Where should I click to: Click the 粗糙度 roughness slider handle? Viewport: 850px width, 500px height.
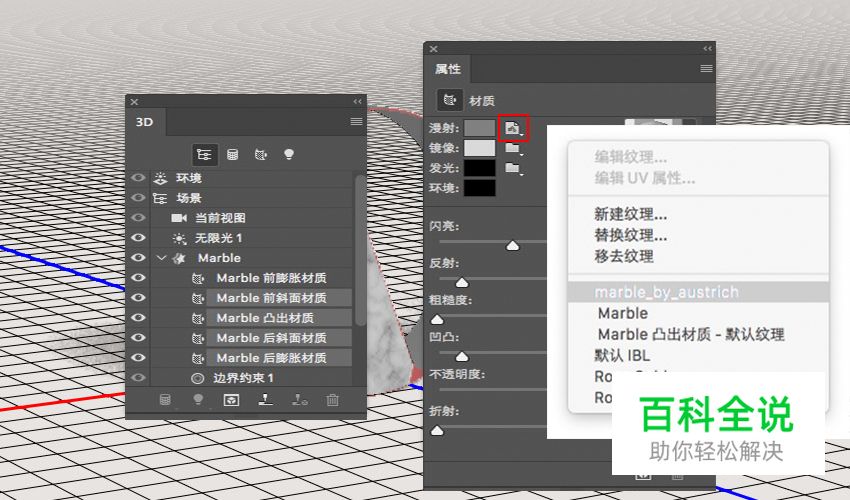(437, 320)
